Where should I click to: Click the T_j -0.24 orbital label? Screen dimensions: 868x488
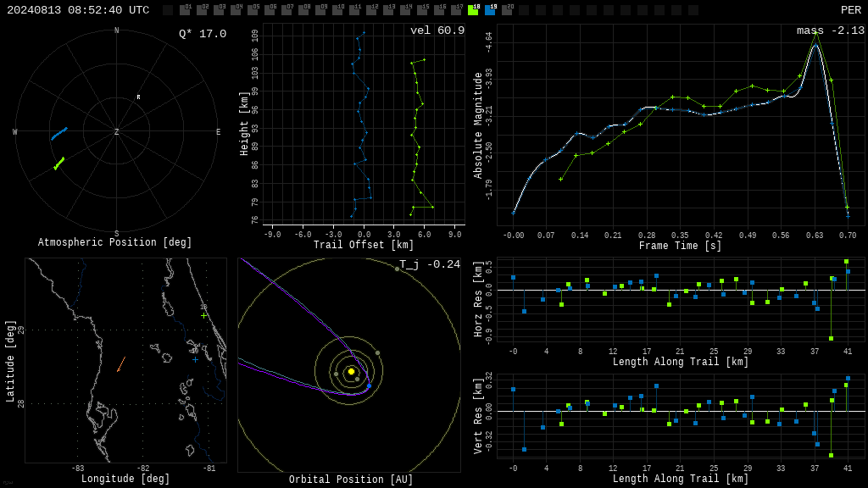point(430,264)
